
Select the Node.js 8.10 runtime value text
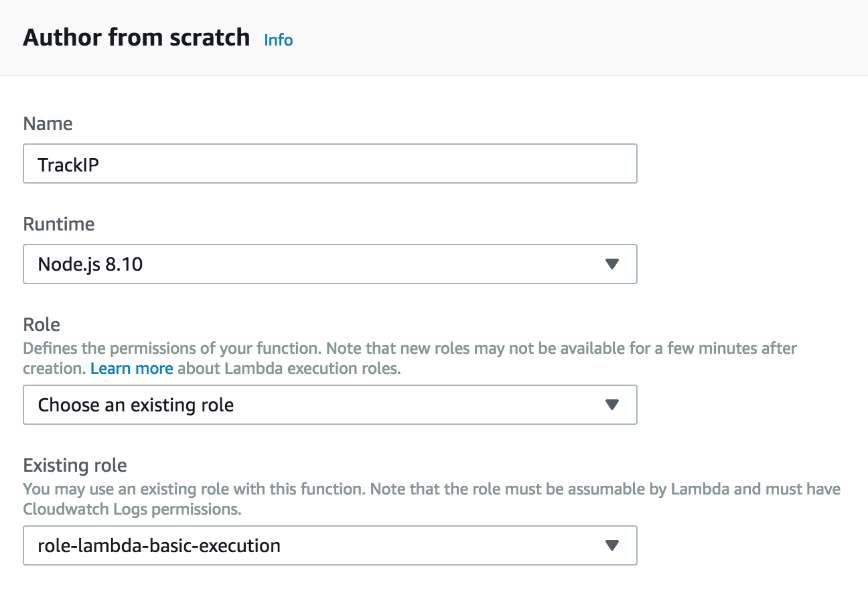90,265
